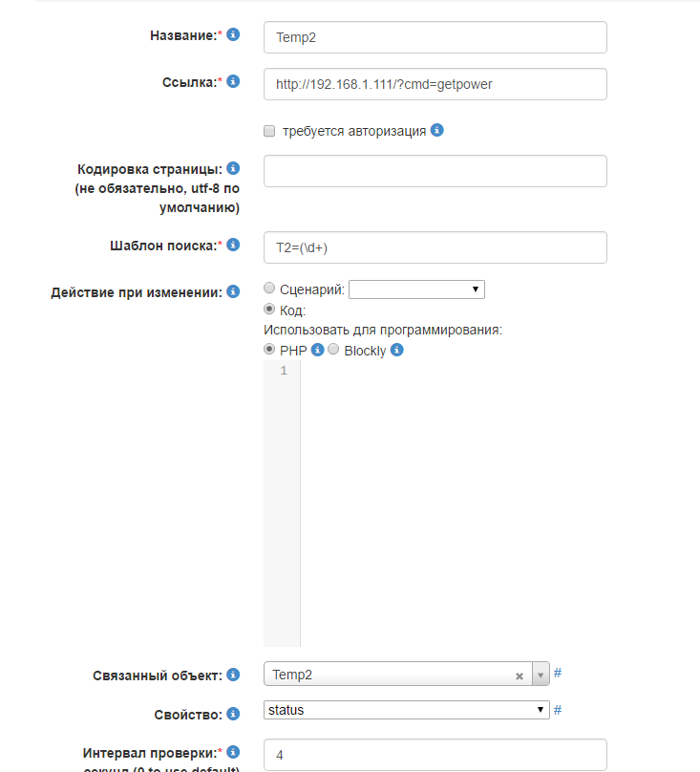Viewport: 700px width, 772px height.
Task: Click the # link beside Связанный объект
Action: click(558, 673)
